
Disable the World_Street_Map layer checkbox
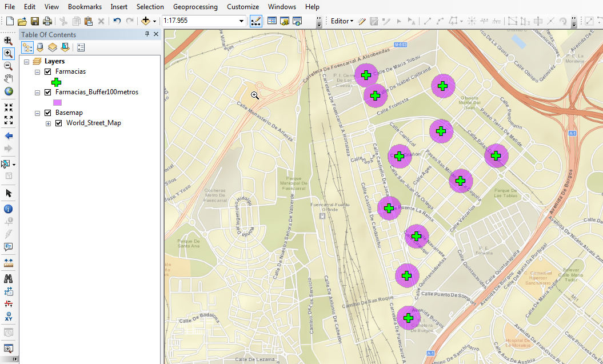(59, 123)
